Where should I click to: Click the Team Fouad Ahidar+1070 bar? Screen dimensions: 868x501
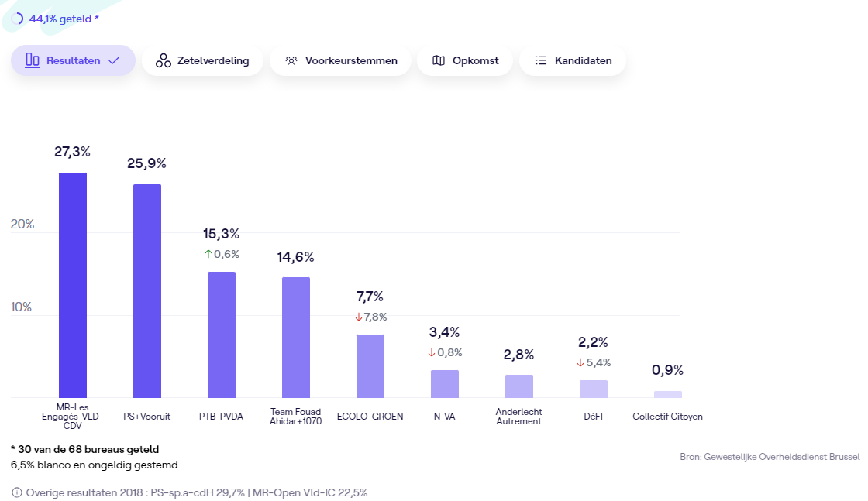[x=296, y=338]
